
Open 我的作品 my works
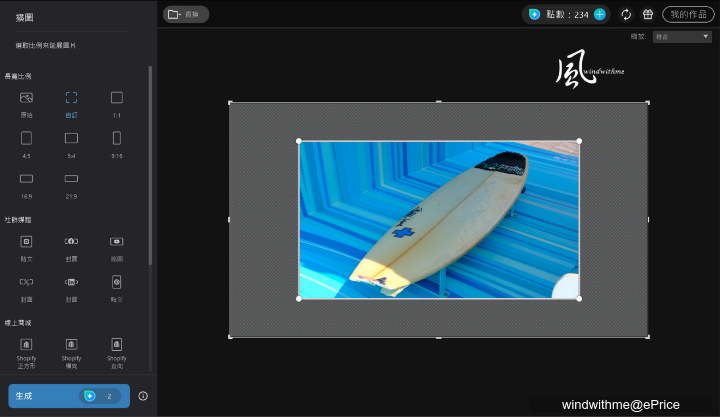pyautogui.click(x=688, y=14)
